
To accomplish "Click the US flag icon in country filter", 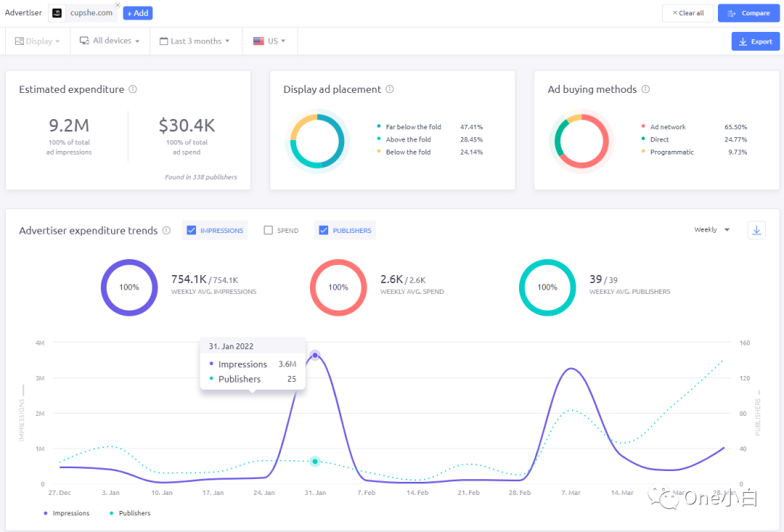I will tap(258, 41).
